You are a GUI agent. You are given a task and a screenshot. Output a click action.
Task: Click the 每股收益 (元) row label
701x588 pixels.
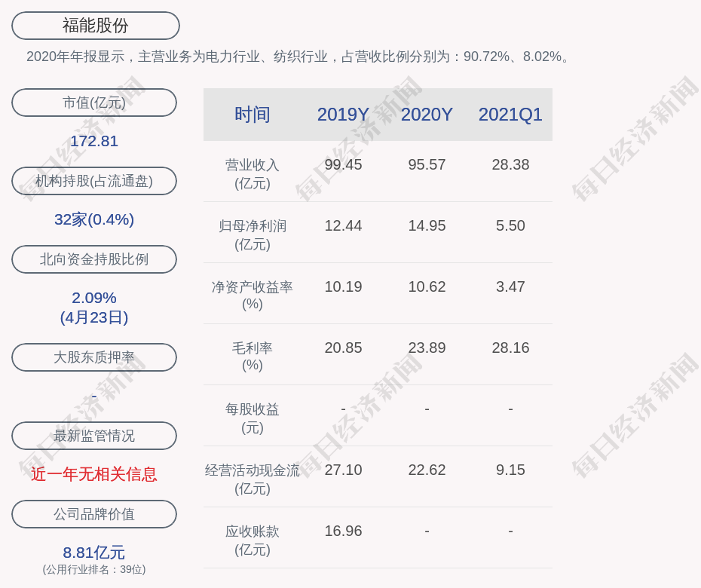tap(253, 418)
